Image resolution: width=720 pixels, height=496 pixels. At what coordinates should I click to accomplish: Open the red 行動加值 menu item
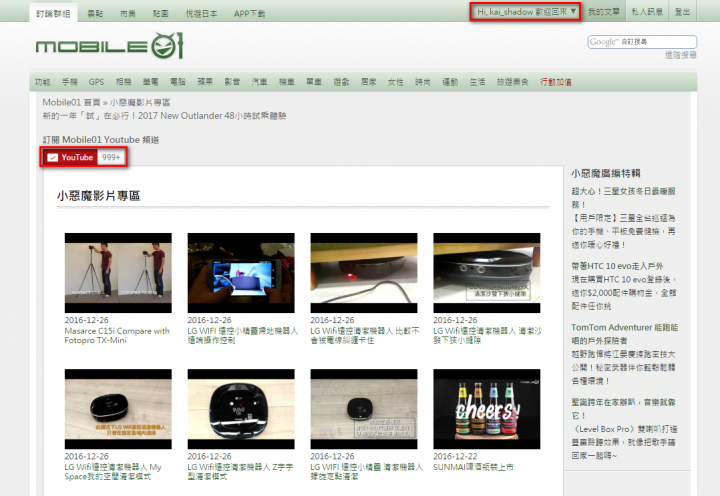point(556,82)
